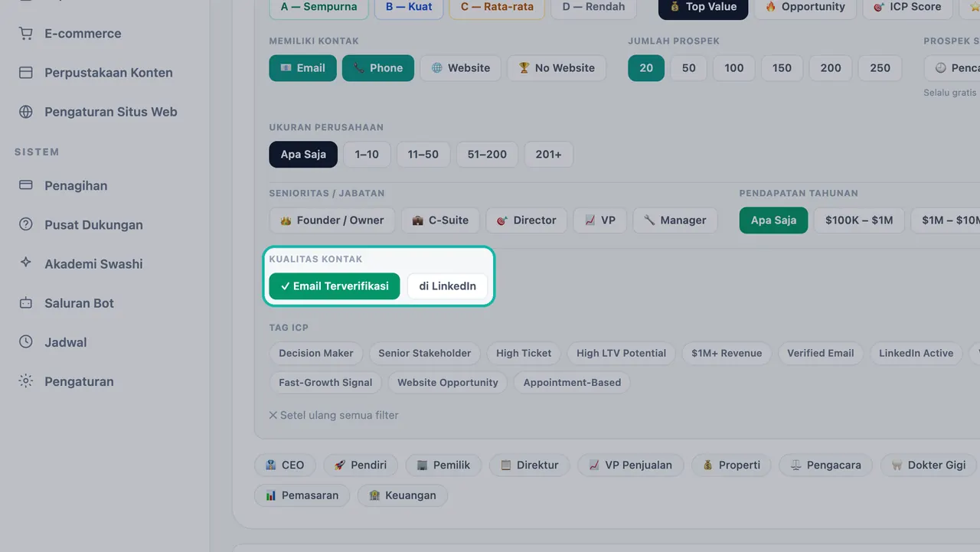Image resolution: width=980 pixels, height=552 pixels.
Task: Click Perpustakaan Konten sidebar icon
Action: point(26,73)
